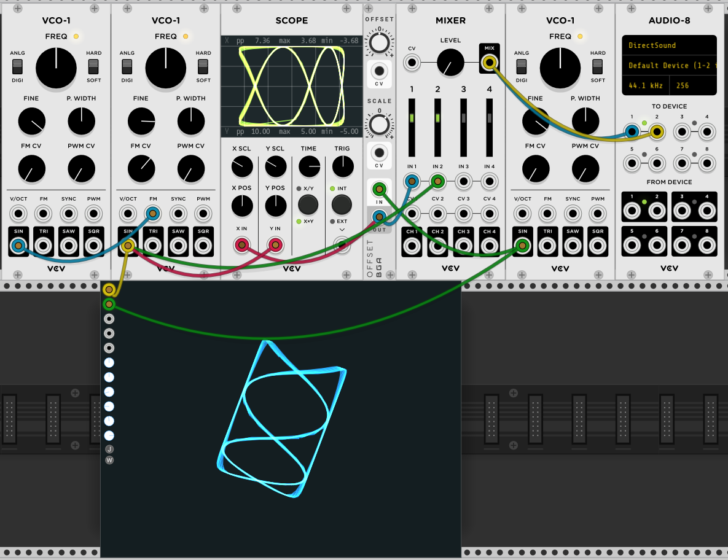The height and width of the screenshot is (560, 728).
Task: Click the channel 2 fader on MIXER
Action: coord(438,128)
